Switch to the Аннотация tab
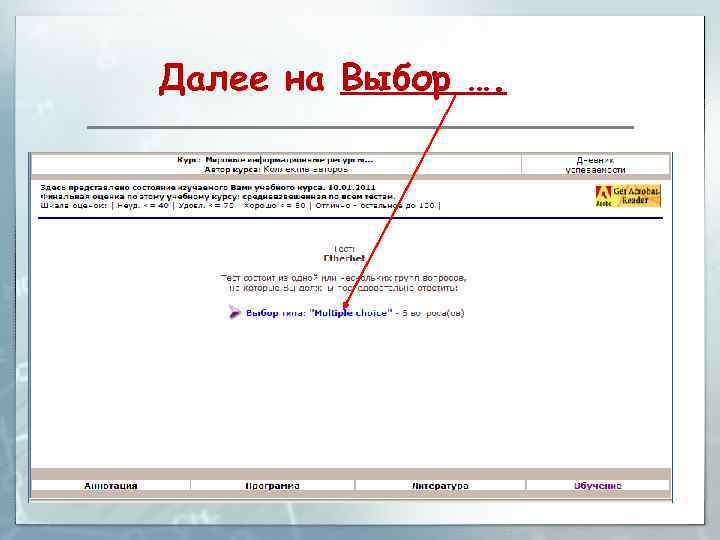 [x=111, y=486]
